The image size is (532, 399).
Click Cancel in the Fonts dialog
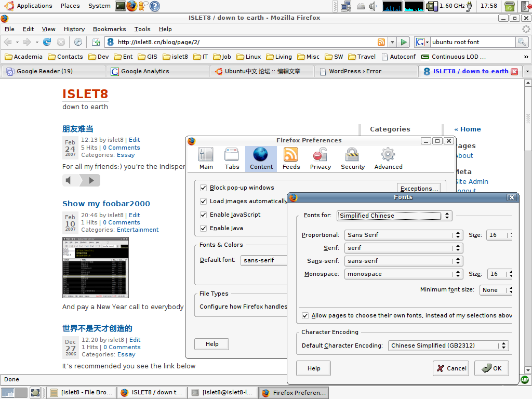pos(451,368)
